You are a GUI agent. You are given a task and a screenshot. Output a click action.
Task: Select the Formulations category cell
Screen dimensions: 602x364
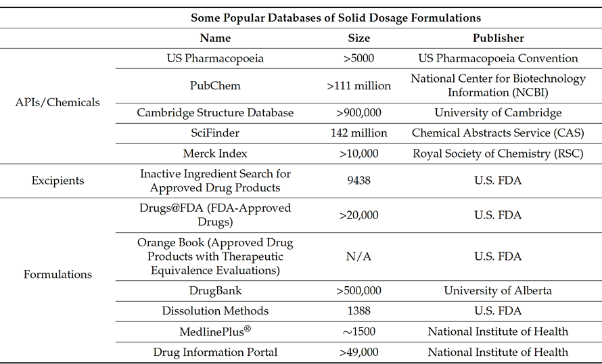57,274
